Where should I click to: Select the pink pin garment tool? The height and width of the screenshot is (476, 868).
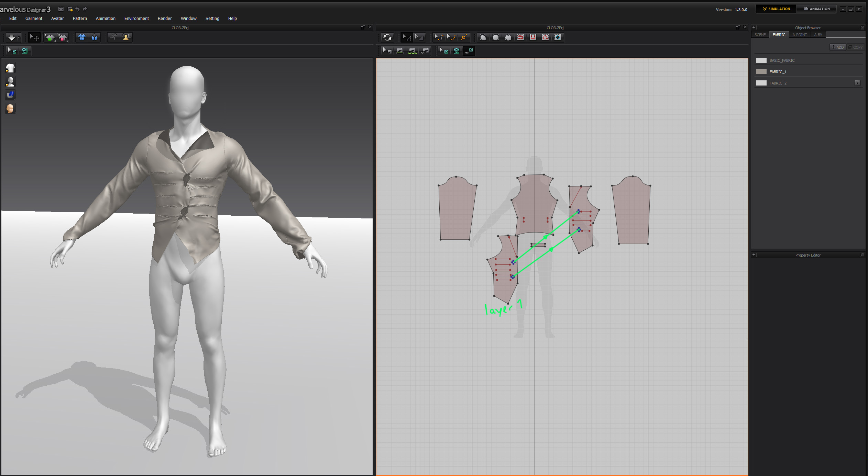pyautogui.click(x=63, y=37)
